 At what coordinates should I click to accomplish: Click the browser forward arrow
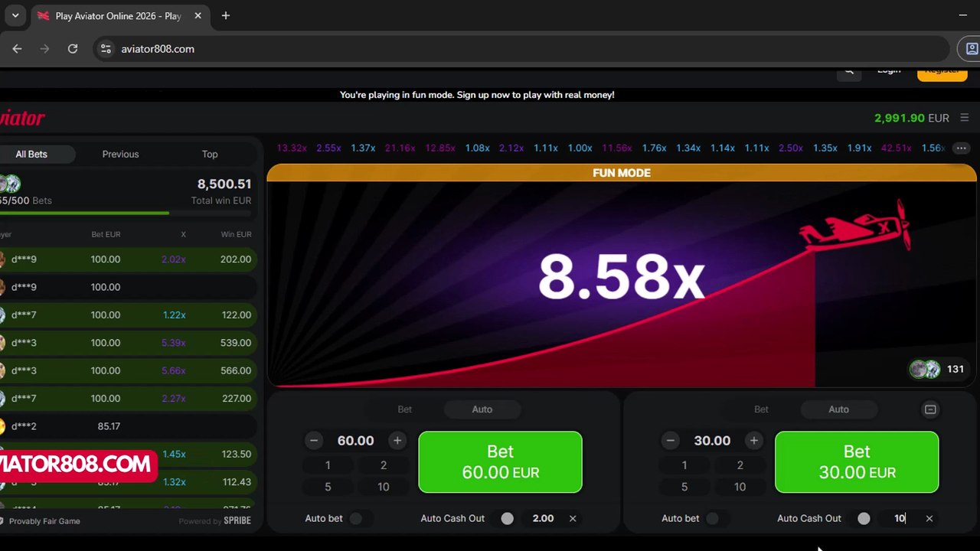[44, 49]
